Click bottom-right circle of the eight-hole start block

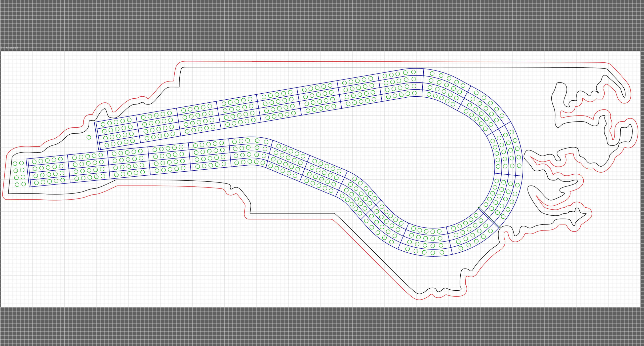(24, 184)
